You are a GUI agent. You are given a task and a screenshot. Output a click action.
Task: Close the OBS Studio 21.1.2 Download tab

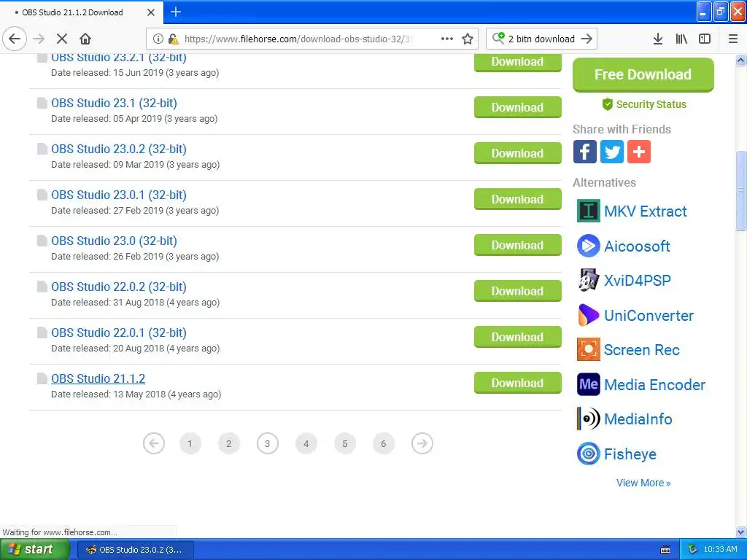(151, 12)
